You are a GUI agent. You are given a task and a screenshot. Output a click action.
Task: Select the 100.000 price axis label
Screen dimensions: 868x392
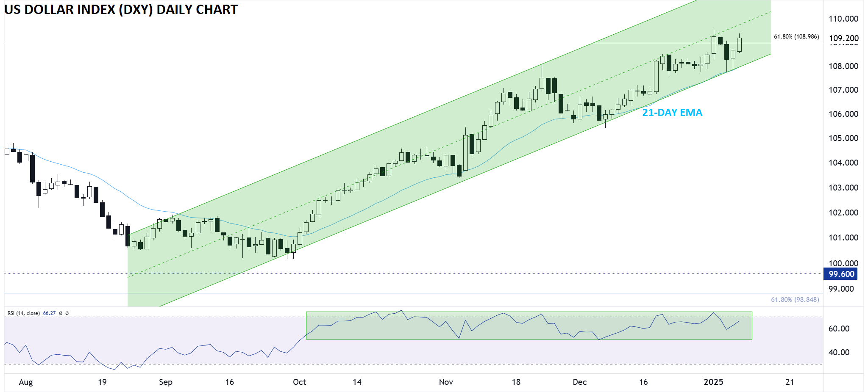pyautogui.click(x=843, y=263)
